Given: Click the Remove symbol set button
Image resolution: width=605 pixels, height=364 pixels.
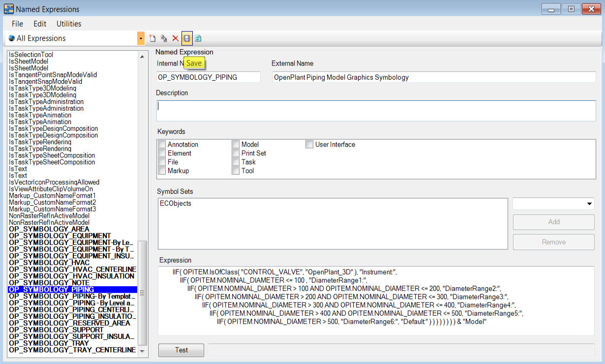Looking at the screenshot, I should [554, 242].
